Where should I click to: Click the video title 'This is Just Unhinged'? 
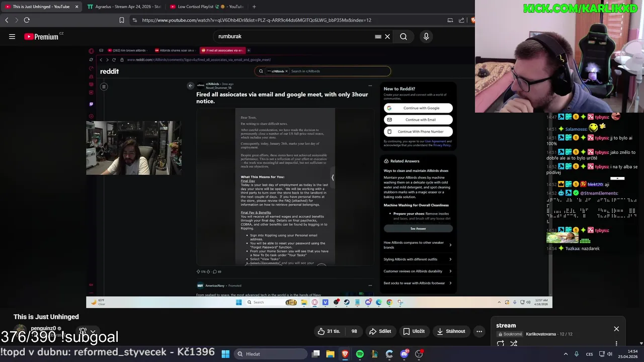pyautogui.click(x=46, y=317)
